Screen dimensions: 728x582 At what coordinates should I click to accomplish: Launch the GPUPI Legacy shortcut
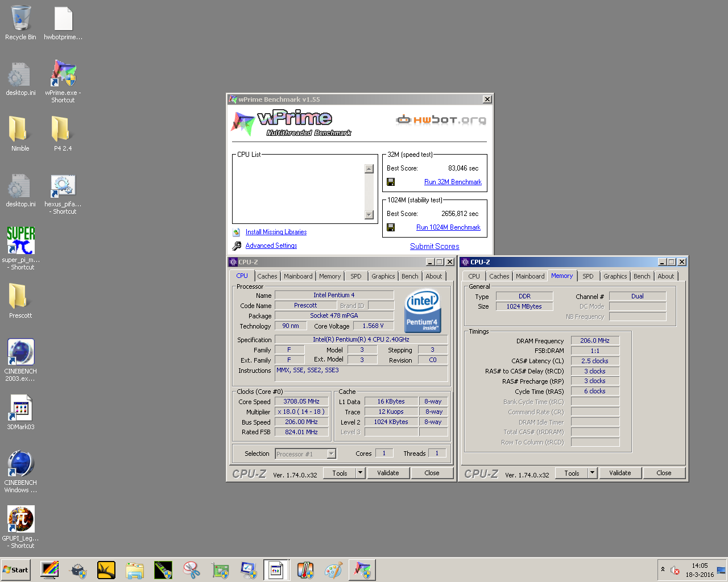(x=21, y=527)
